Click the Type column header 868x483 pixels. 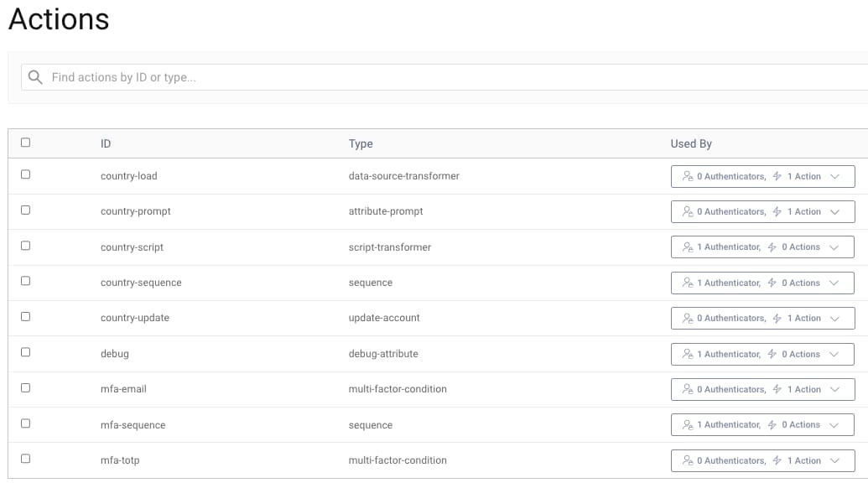point(360,143)
